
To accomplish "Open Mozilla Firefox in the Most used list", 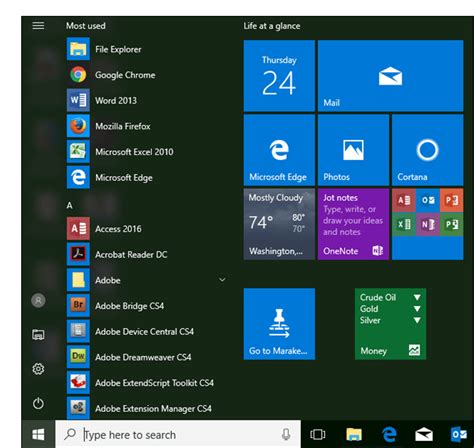I will click(x=147, y=126).
